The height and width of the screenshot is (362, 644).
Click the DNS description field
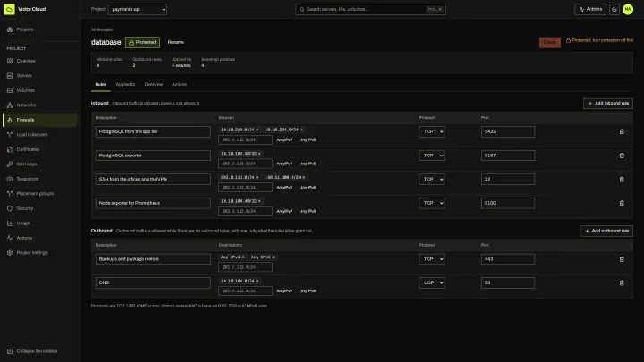[x=153, y=282]
